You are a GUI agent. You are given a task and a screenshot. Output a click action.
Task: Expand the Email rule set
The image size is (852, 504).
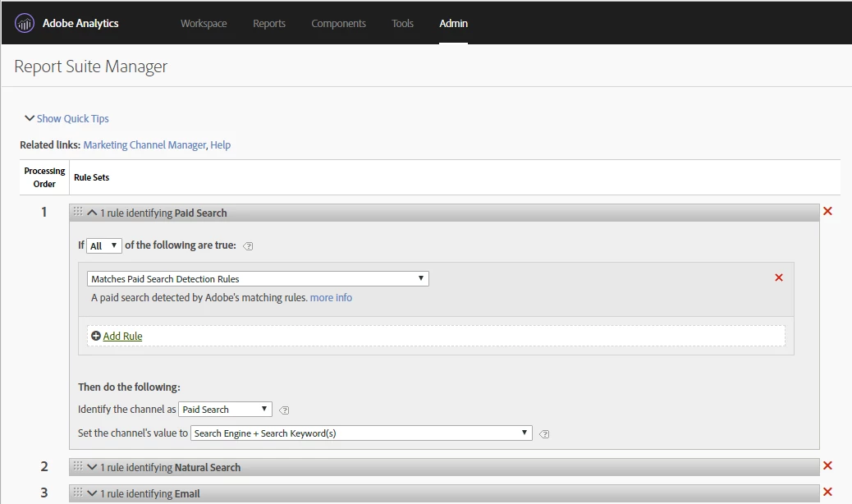[92, 493]
